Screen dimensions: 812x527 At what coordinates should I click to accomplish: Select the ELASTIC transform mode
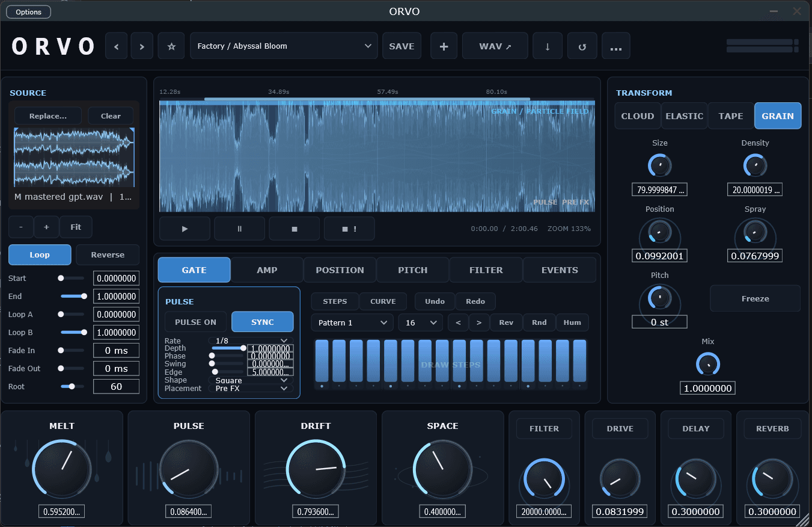coord(685,116)
